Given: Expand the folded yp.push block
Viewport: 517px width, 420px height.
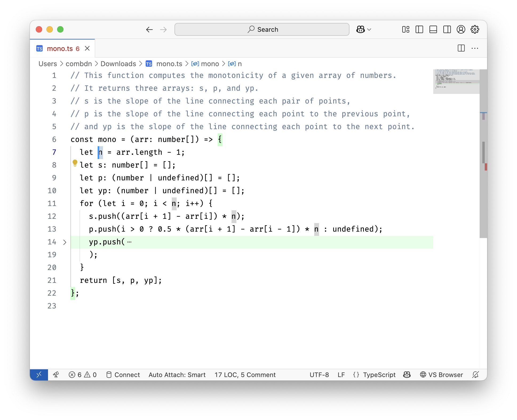Looking at the screenshot, I should (65, 242).
